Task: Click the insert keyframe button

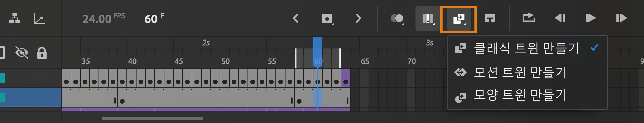Action: [327, 18]
